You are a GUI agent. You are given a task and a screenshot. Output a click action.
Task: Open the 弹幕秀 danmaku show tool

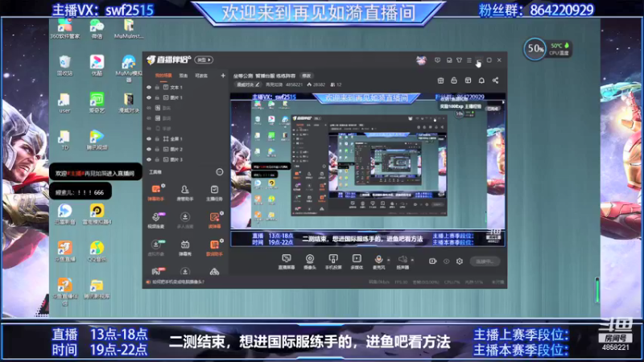tap(185, 248)
